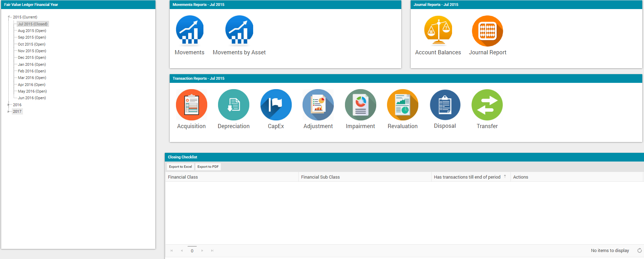Click the Movements by Asset label
The image size is (644, 259).
[x=239, y=52]
